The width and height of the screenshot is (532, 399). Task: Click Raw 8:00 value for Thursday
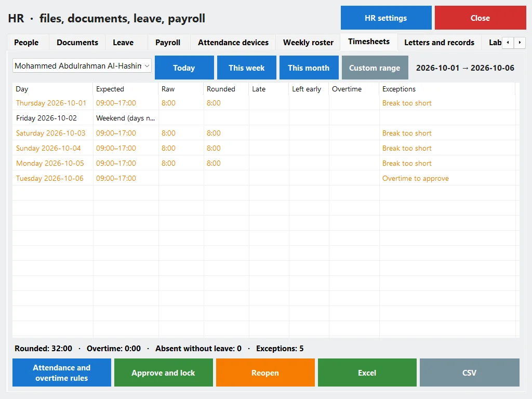coord(169,103)
